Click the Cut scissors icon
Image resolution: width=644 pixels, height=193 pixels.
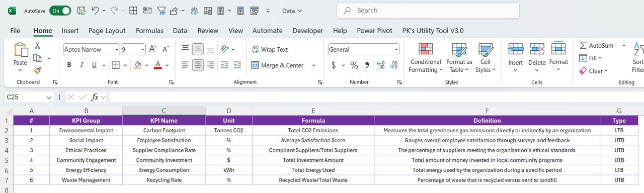pos(37,46)
